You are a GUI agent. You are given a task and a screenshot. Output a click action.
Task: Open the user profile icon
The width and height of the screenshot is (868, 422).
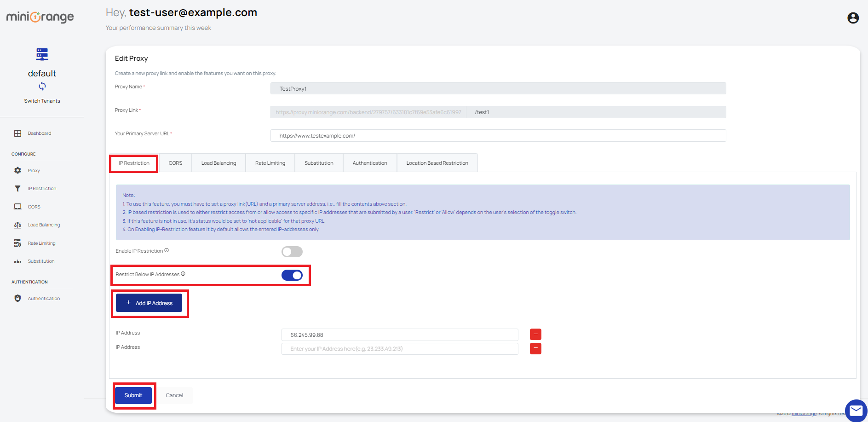[x=853, y=18]
